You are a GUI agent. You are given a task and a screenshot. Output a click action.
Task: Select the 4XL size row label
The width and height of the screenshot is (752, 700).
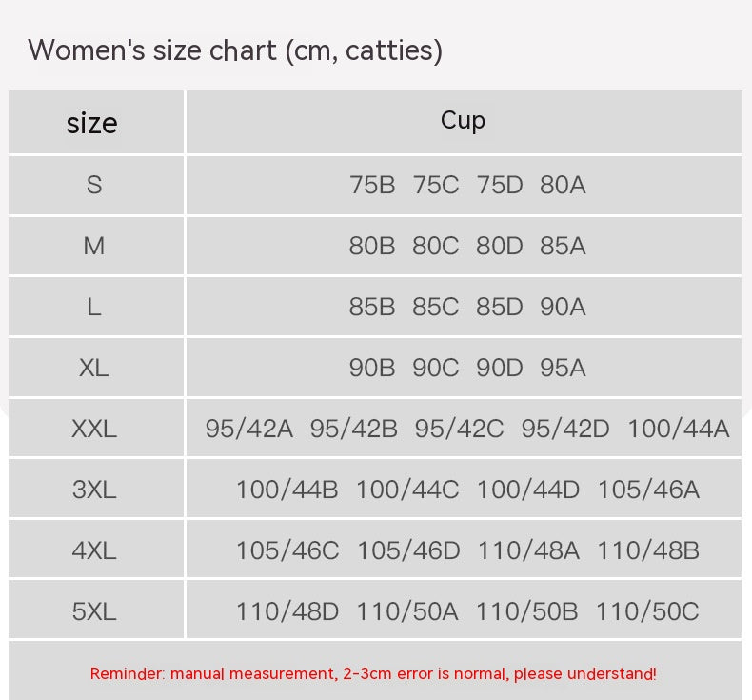click(94, 550)
